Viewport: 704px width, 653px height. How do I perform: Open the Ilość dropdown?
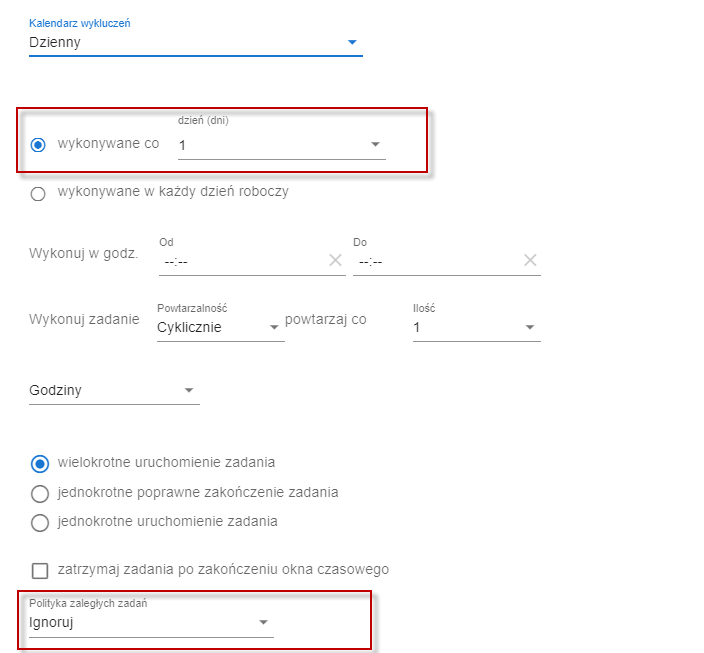[x=476, y=327]
